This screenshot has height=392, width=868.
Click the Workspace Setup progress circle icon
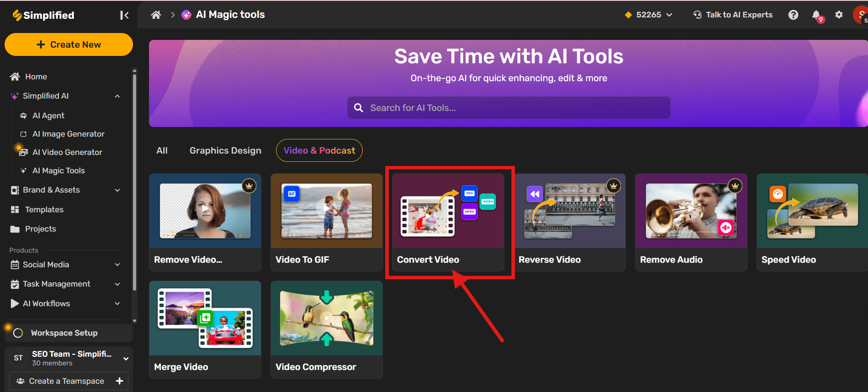(18, 333)
